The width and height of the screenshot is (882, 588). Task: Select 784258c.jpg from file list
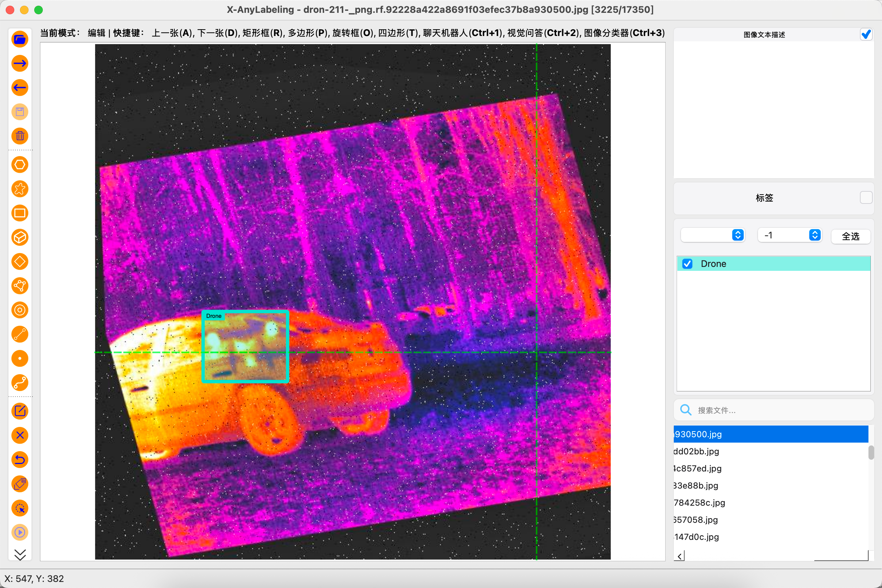[x=699, y=502]
